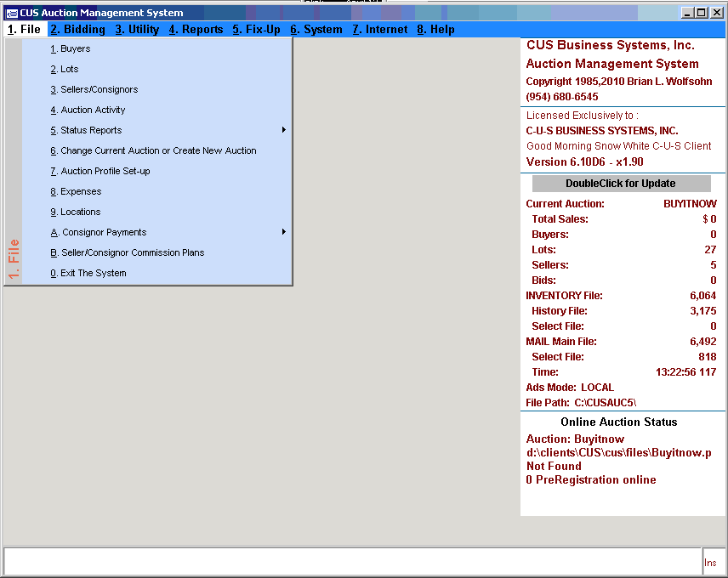Click the application icon in title bar

pos(12,13)
